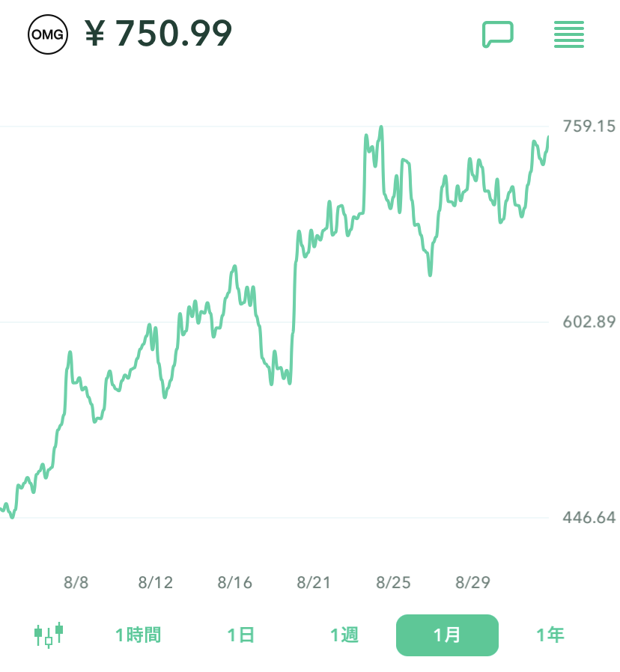Click the 602.89 price axis label
This screenshot has width=620, height=672.
(589, 322)
